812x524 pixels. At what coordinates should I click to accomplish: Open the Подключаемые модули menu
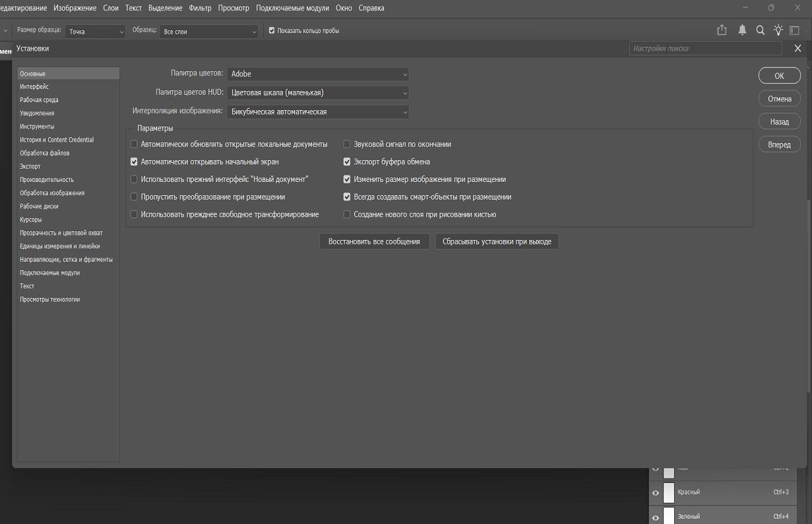coord(292,8)
